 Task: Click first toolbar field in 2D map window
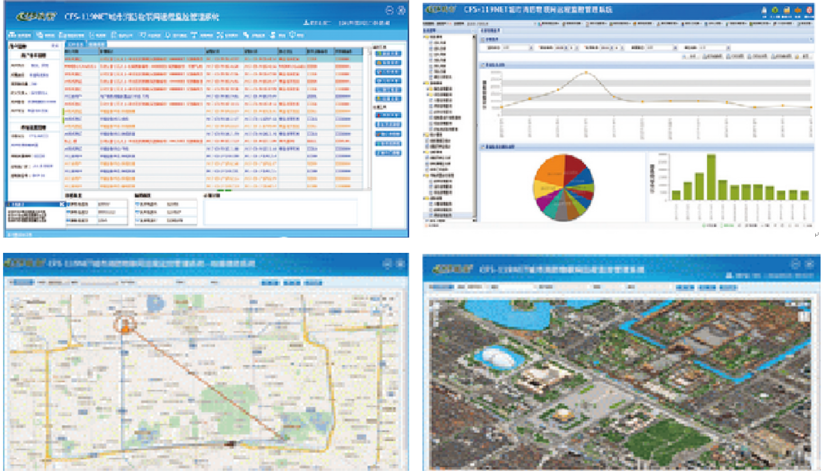24,283
